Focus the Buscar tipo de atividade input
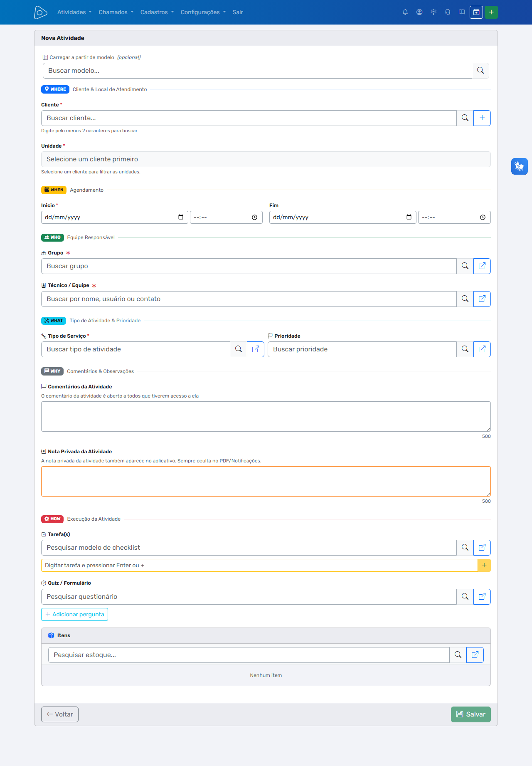The width and height of the screenshot is (532, 766). 135,349
